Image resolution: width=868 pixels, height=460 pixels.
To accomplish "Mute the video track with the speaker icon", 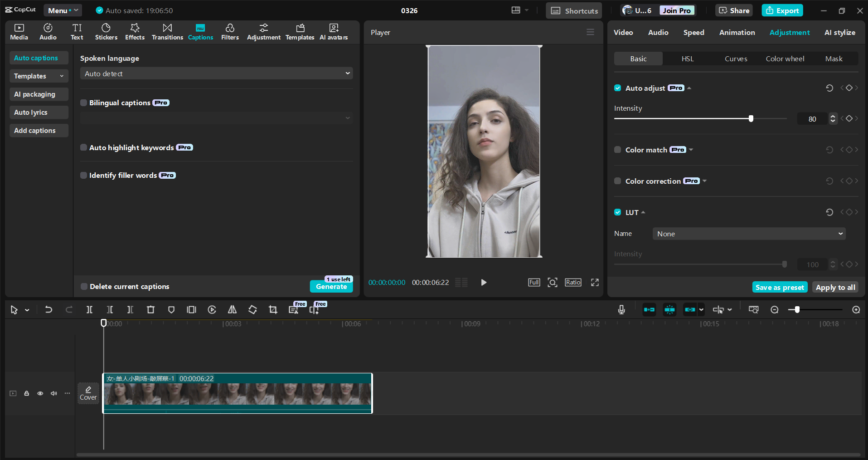I will tap(53, 393).
